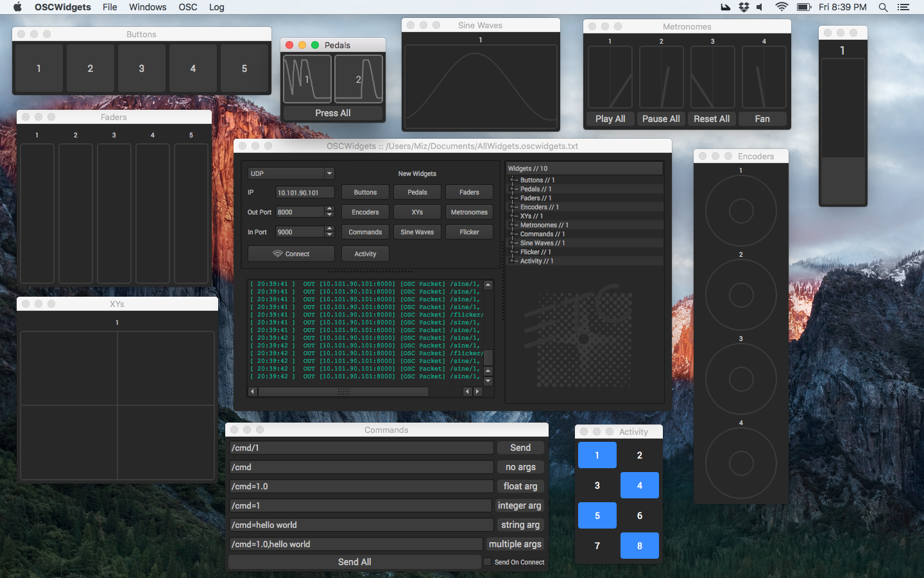The width and height of the screenshot is (924, 578).
Task: Click the XY pad 1 area
Action: coord(117,405)
